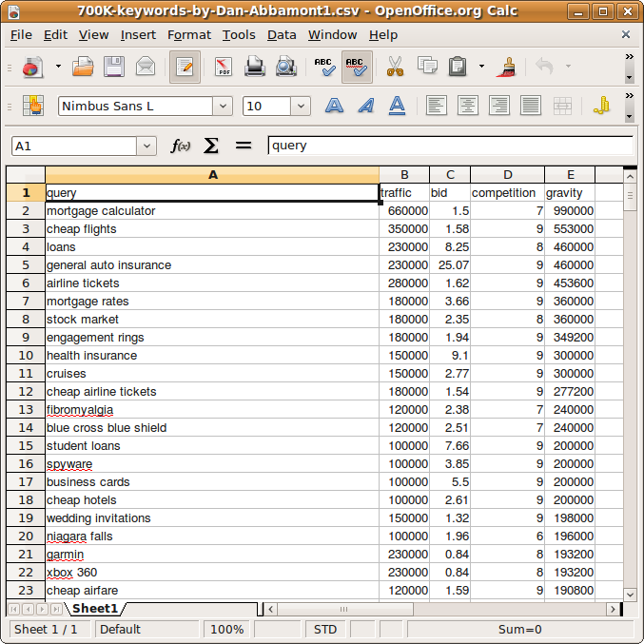Go to last sheet navigation arrow

(56, 609)
